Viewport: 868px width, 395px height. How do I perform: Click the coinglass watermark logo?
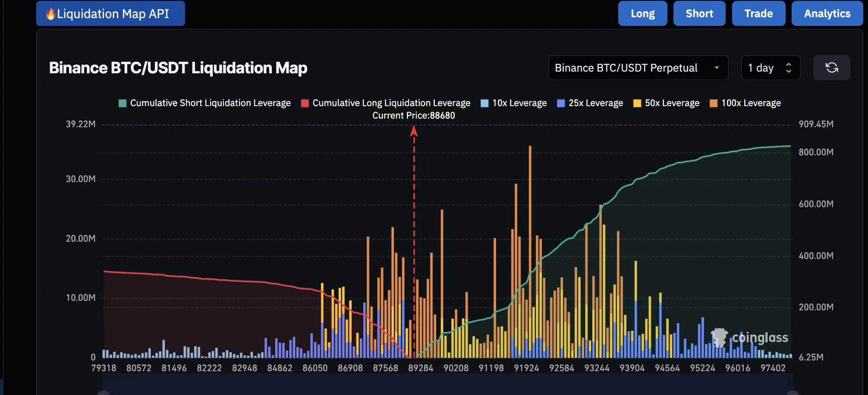[x=750, y=338]
